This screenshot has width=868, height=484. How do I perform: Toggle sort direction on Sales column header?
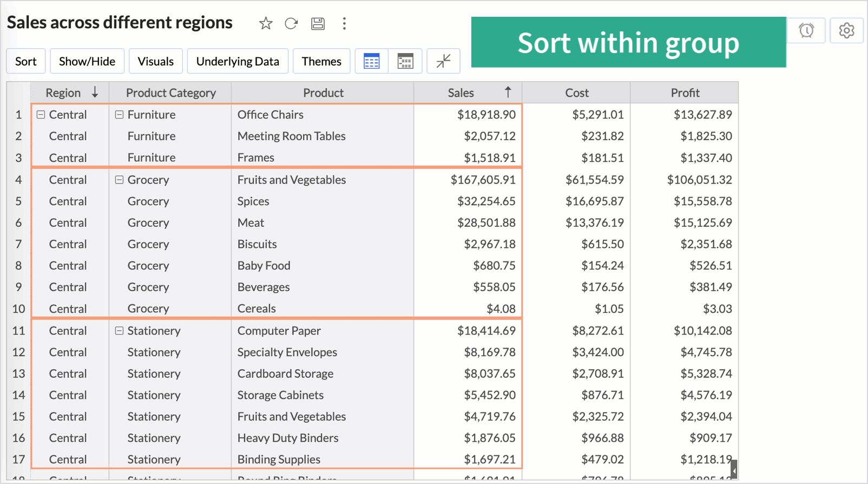coord(507,93)
